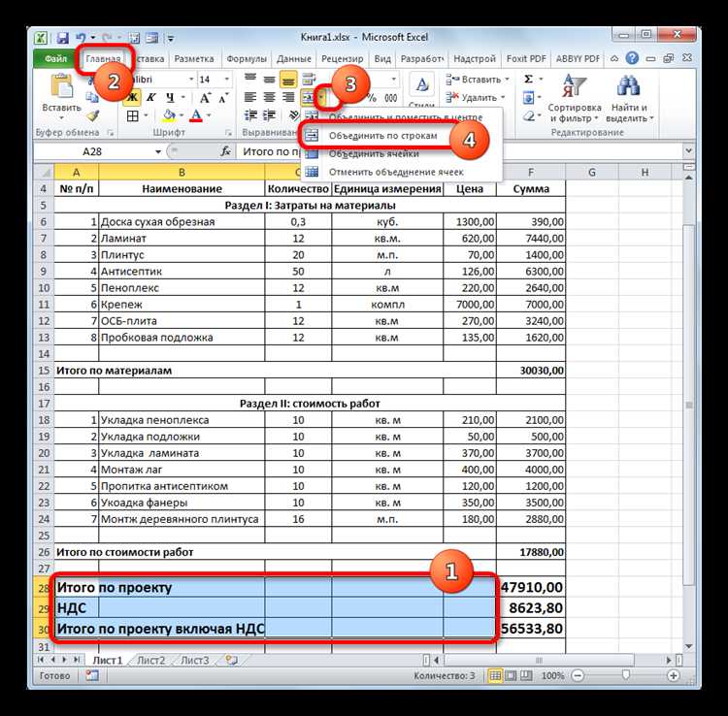Switch to sheet Лист2

coord(151,660)
